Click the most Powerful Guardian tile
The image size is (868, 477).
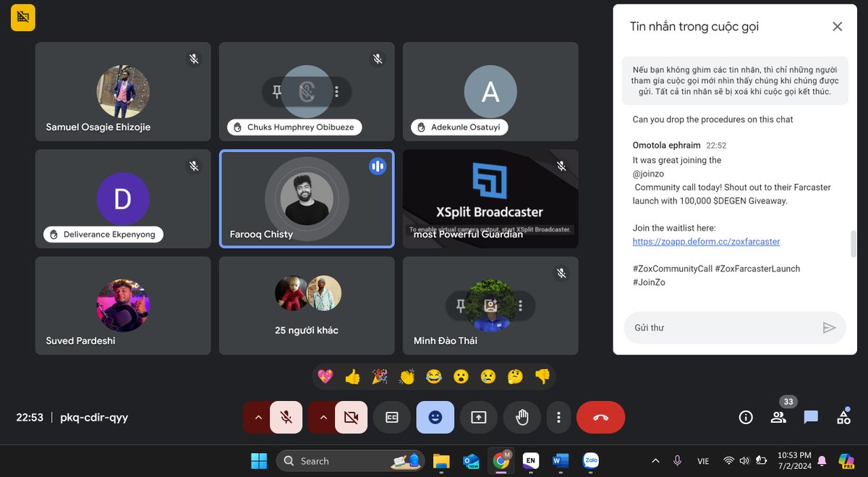point(490,199)
